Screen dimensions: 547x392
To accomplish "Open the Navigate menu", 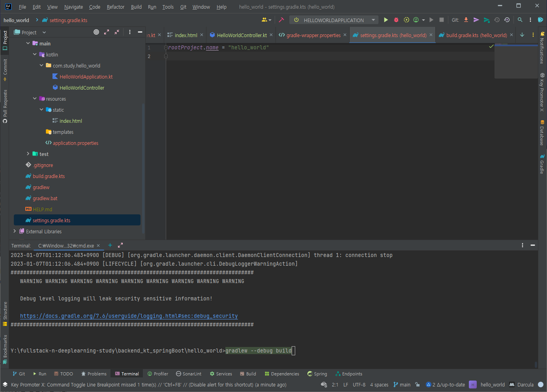I will (73, 7).
